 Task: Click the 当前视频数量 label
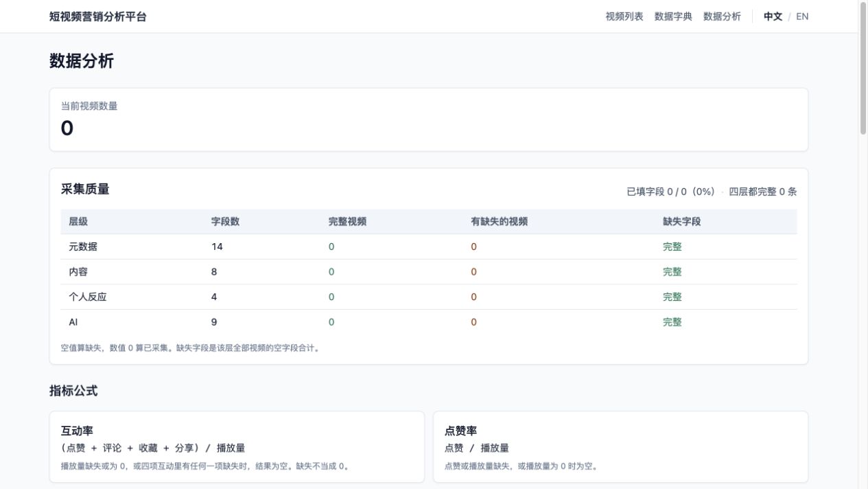[x=89, y=106]
